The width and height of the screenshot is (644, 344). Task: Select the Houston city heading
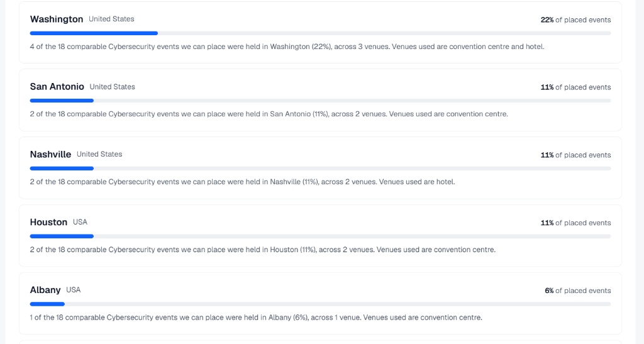(x=48, y=222)
